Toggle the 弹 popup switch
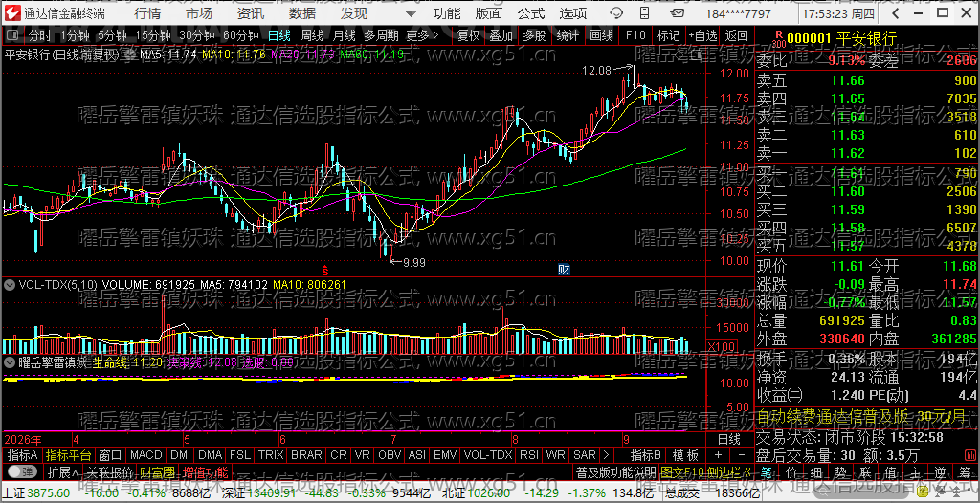The width and height of the screenshot is (980, 503). point(22,470)
